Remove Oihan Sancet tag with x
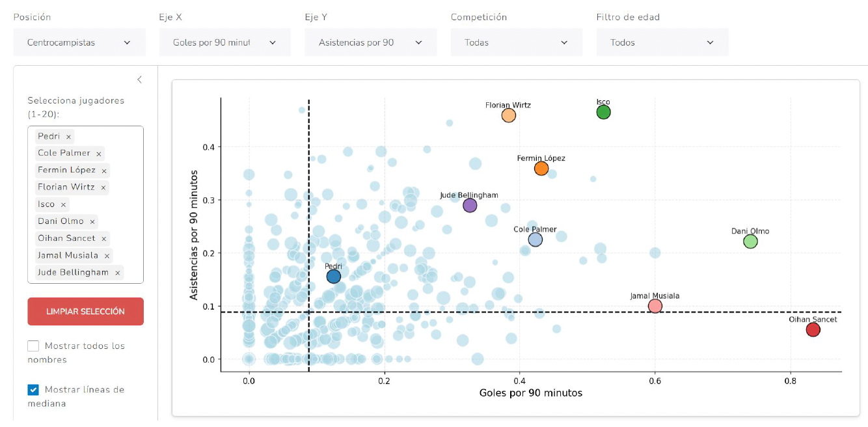Viewport: 868px width, 427px height. (x=103, y=239)
